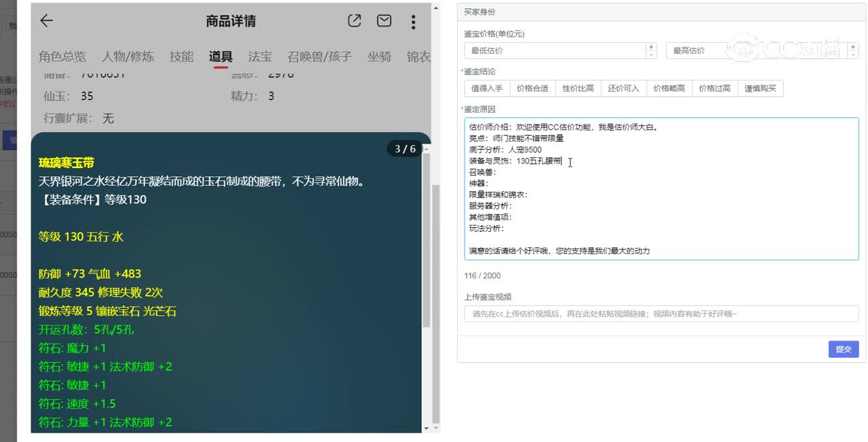Select the 价格合适 conclusion option
The height and width of the screenshot is (442, 868).
click(x=532, y=88)
